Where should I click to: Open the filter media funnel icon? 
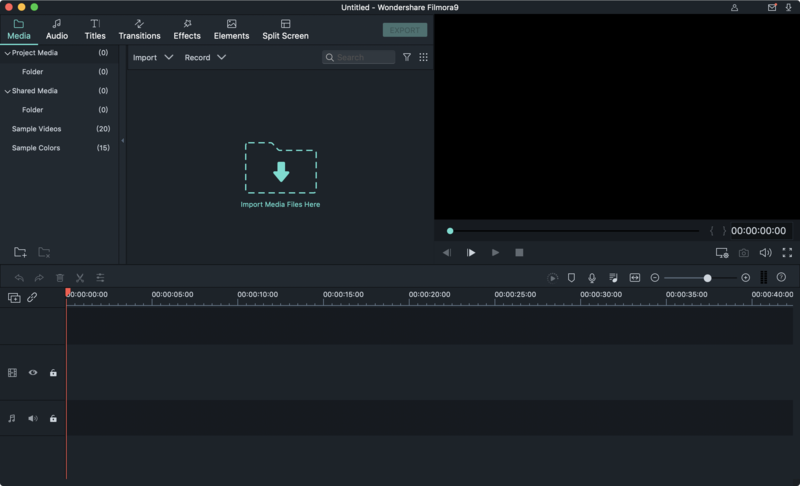pyautogui.click(x=407, y=57)
